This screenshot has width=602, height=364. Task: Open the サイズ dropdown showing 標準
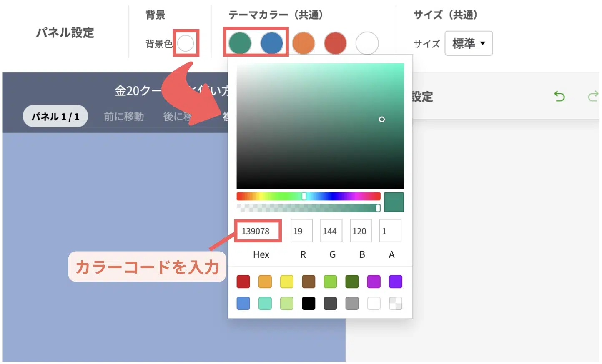tap(469, 43)
